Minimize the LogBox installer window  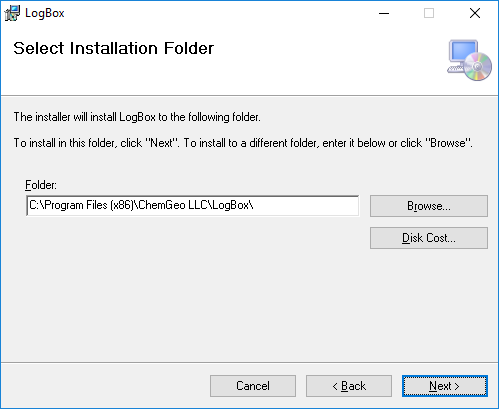(x=384, y=13)
